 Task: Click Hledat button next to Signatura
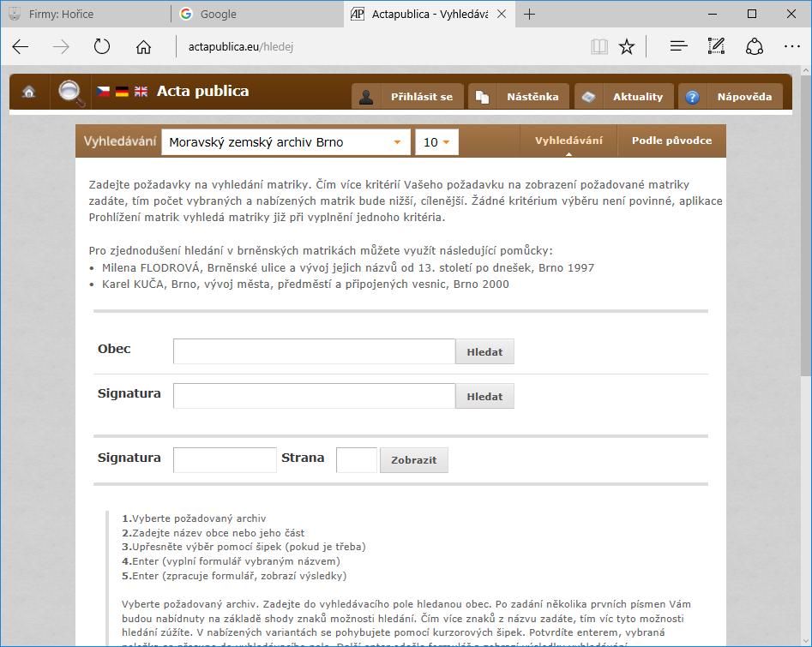click(x=484, y=396)
